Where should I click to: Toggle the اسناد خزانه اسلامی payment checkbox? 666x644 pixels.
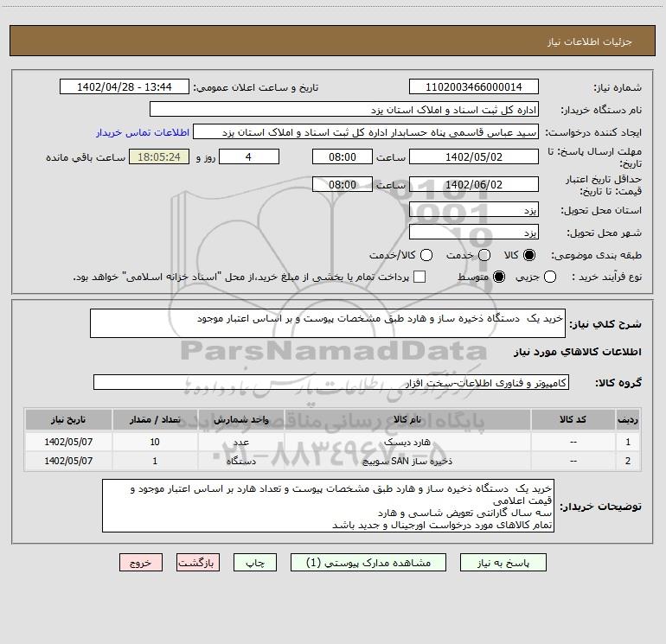click(419, 277)
